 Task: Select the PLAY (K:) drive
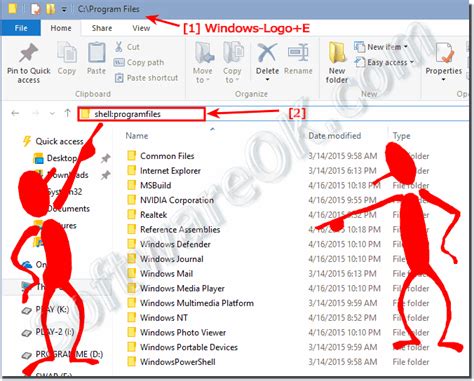[52, 310]
